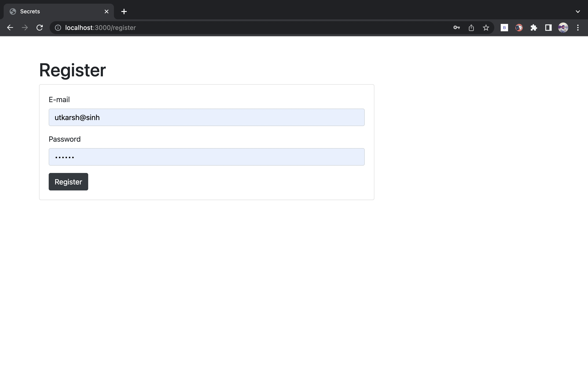Expand the tab search chevron
588x368 pixels.
[x=578, y=11]
